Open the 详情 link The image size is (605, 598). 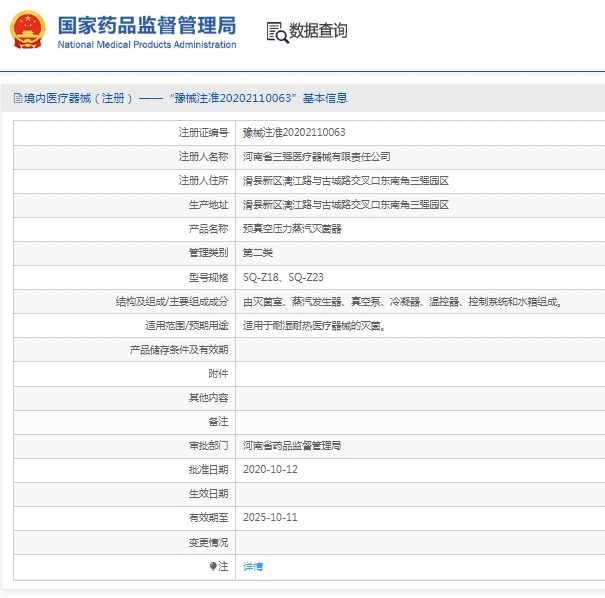(x=253, y=566)
